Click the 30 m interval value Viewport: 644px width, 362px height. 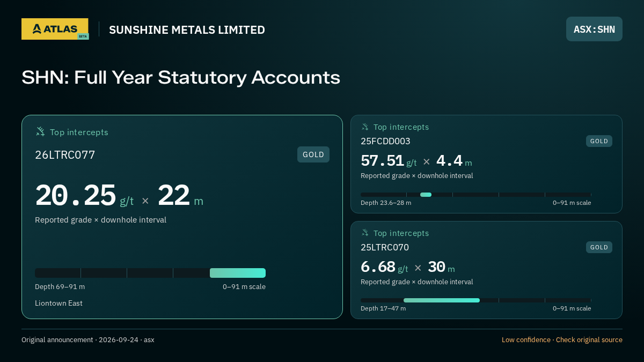[441, 267]
